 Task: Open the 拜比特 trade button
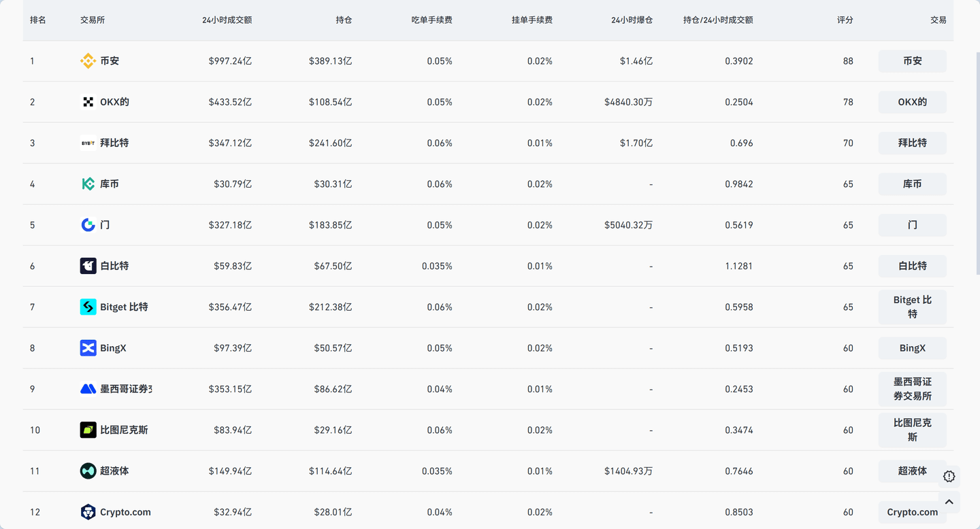click(912, 143)
